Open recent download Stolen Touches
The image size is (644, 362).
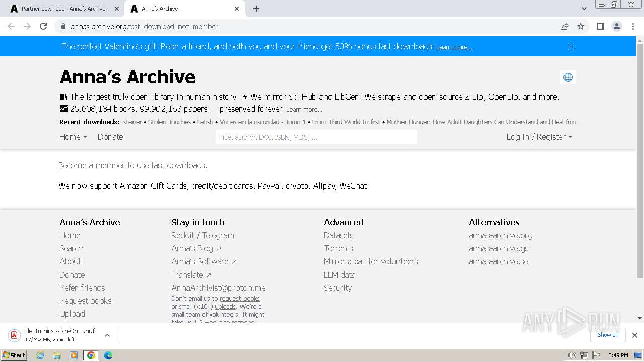pyautogui.click(x=170, y=122)
